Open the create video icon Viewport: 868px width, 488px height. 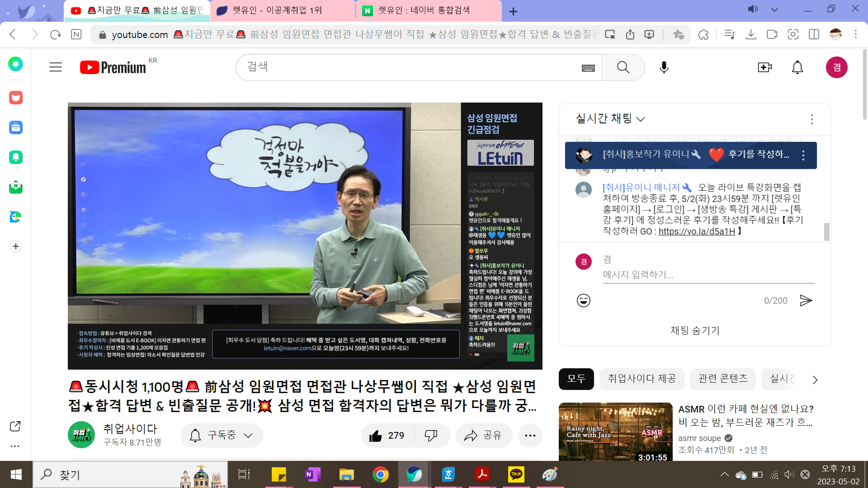click(x=764, y=67)
